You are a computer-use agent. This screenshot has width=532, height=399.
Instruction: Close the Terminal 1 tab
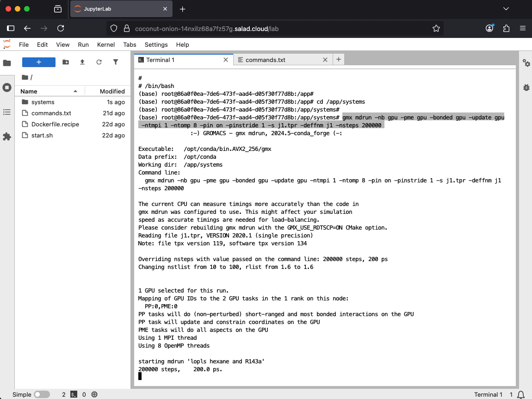pos(226,60)
